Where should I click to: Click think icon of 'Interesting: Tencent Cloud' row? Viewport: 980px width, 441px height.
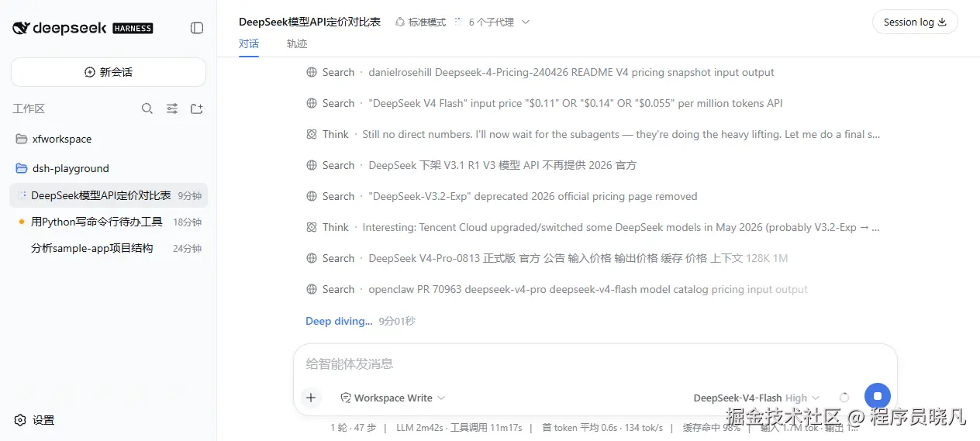(312, 227)
